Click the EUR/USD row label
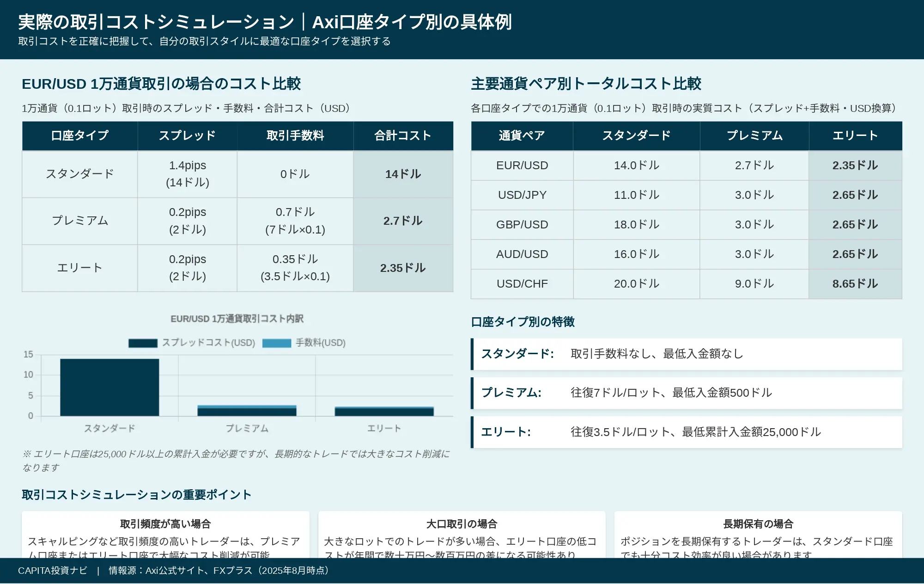The width and height of the screenshot is (924, 584). tap(522, 166)
